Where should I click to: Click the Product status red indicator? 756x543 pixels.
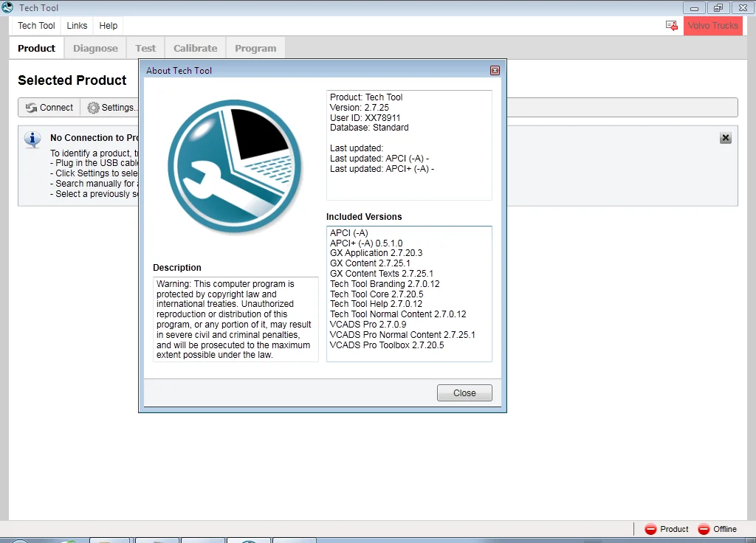[x=650, y=529]
